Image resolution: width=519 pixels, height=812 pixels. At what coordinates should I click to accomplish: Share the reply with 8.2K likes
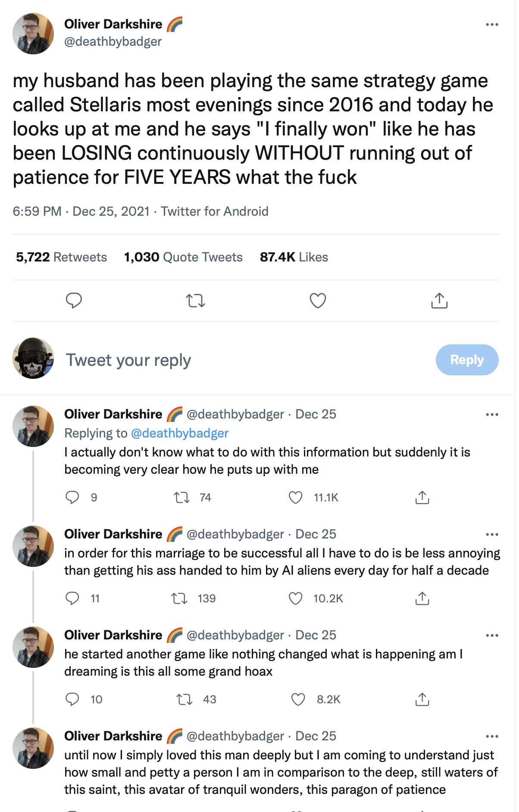pyautogui.click(x=422, y=699)
